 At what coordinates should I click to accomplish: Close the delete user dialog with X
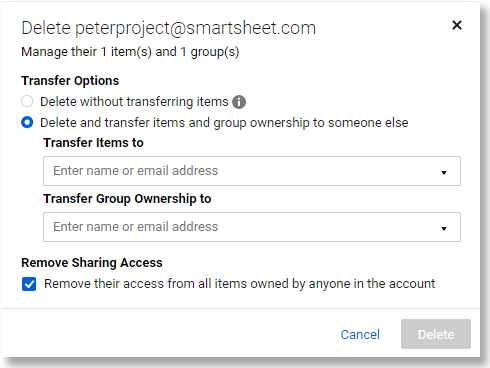click(457, 25)
